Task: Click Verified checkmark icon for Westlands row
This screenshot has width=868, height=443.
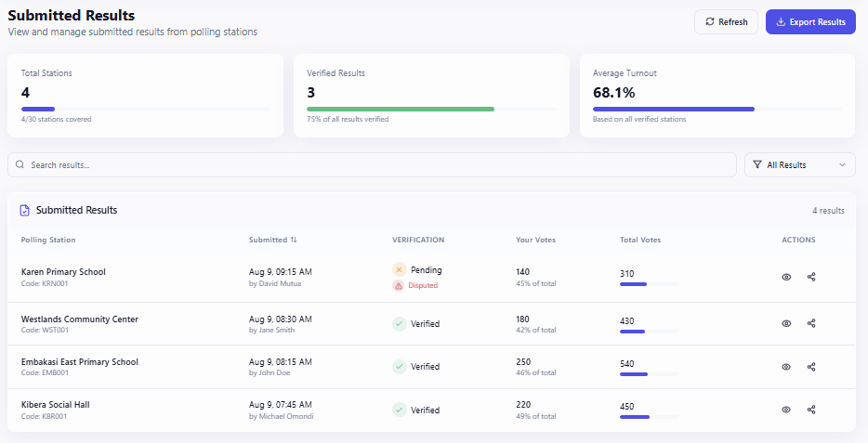Action: click(399, 324)
